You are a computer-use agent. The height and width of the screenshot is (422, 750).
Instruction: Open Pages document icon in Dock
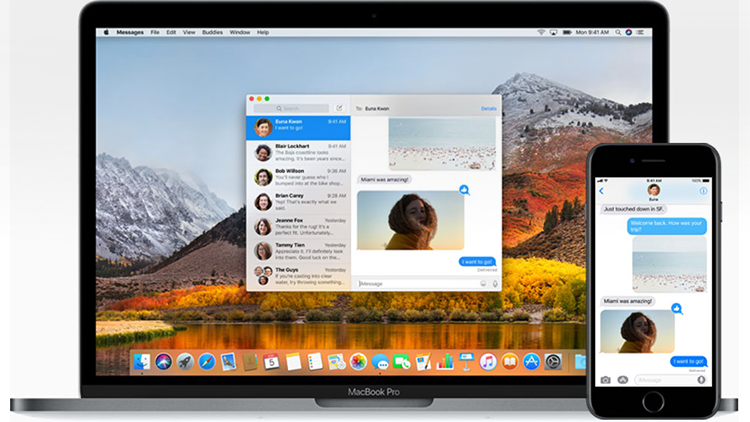point(423,362)
